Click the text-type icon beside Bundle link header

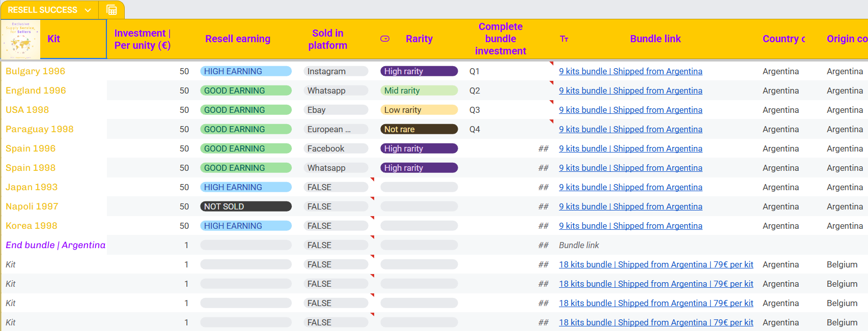[564, 39]
